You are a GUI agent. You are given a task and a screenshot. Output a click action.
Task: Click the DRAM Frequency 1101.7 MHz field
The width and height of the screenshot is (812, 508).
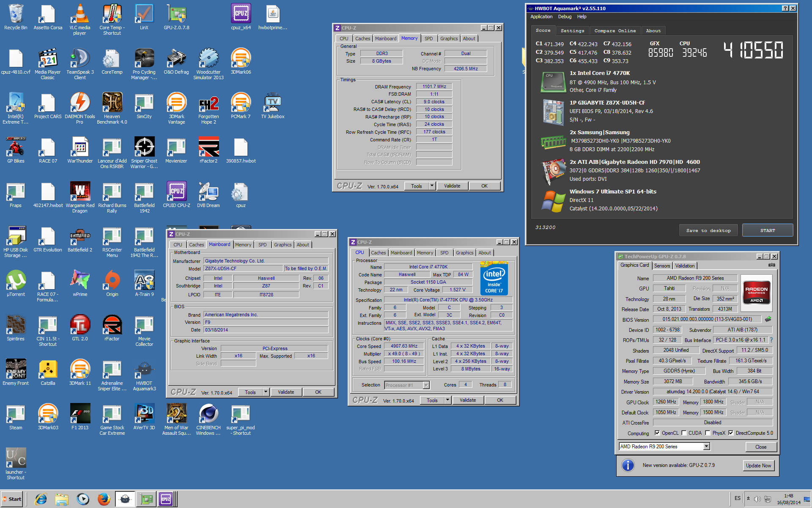tap(434, 86)
